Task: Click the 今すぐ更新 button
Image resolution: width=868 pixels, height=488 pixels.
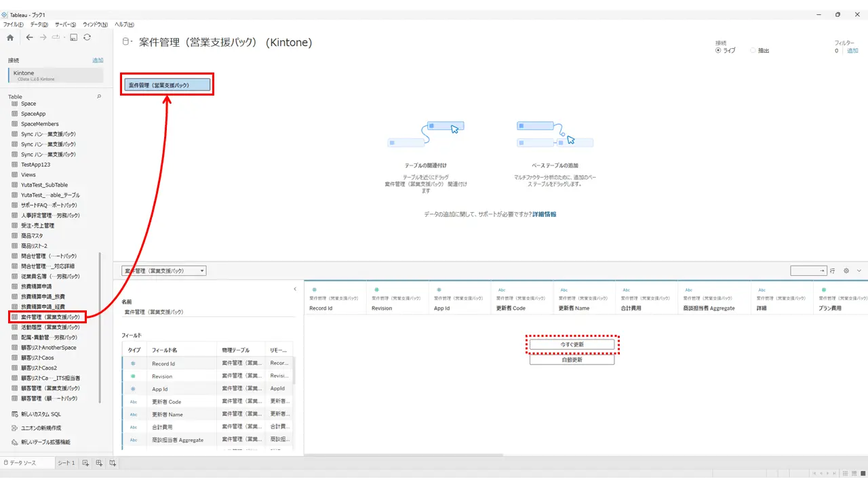Action: click(x=572, y=345)
